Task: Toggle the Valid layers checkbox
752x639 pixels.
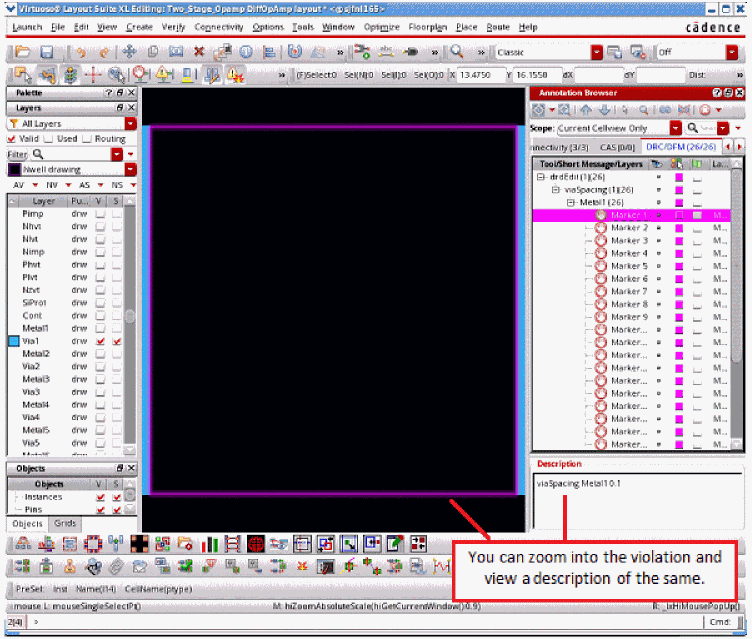Action: 12,139
